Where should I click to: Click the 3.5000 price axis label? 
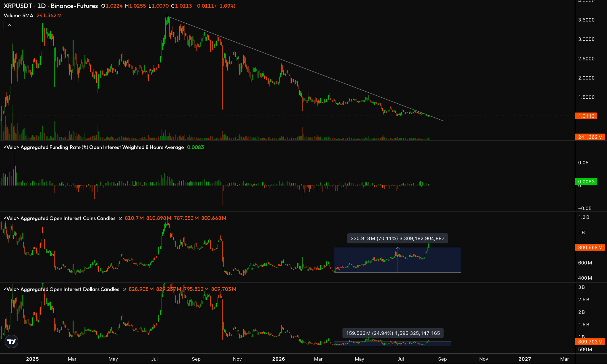click(x=586, y=20)
